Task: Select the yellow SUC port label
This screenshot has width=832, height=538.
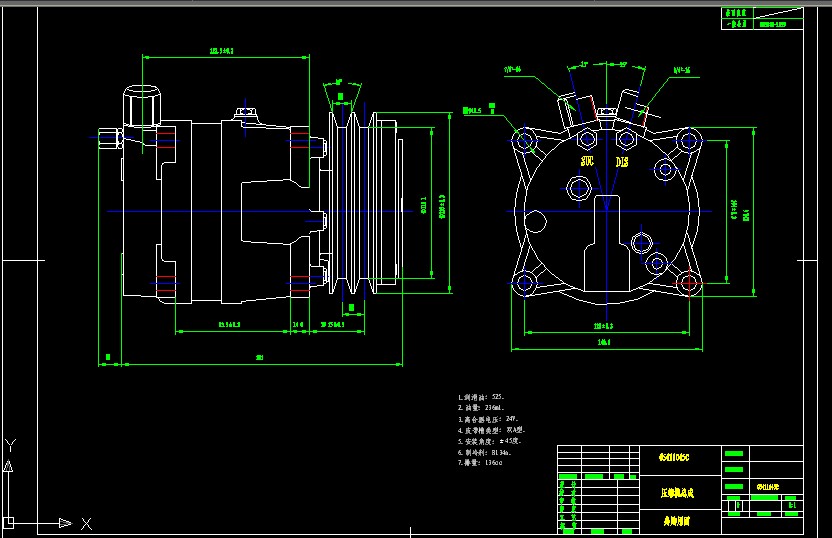Action: click(586, 160)
